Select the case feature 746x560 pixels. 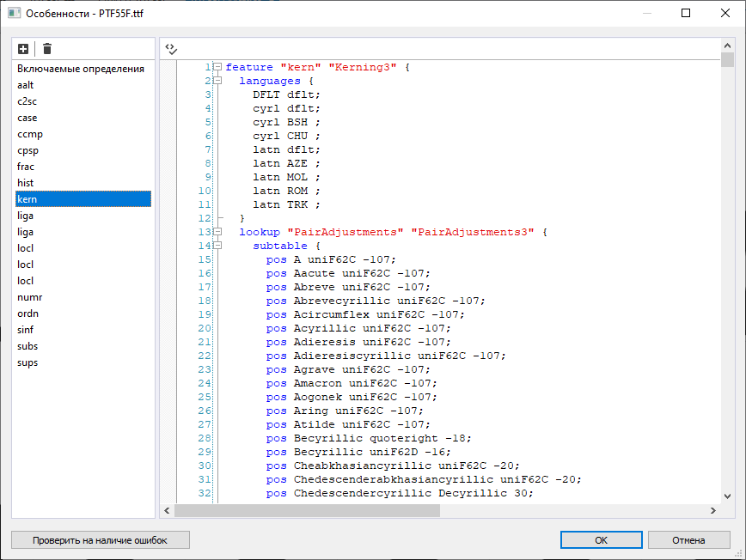coord(83,118)
